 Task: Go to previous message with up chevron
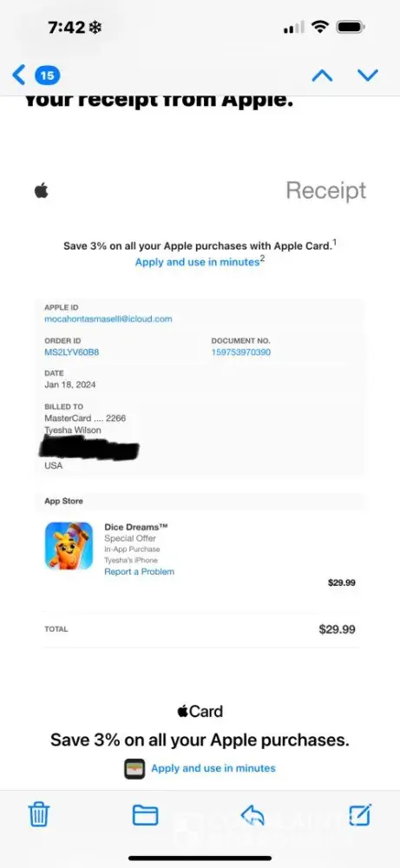[322, 76]
